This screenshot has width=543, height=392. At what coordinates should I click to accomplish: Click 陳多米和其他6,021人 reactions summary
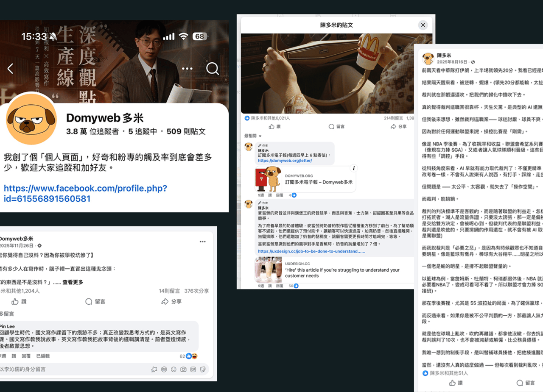[x=267, y=118]
